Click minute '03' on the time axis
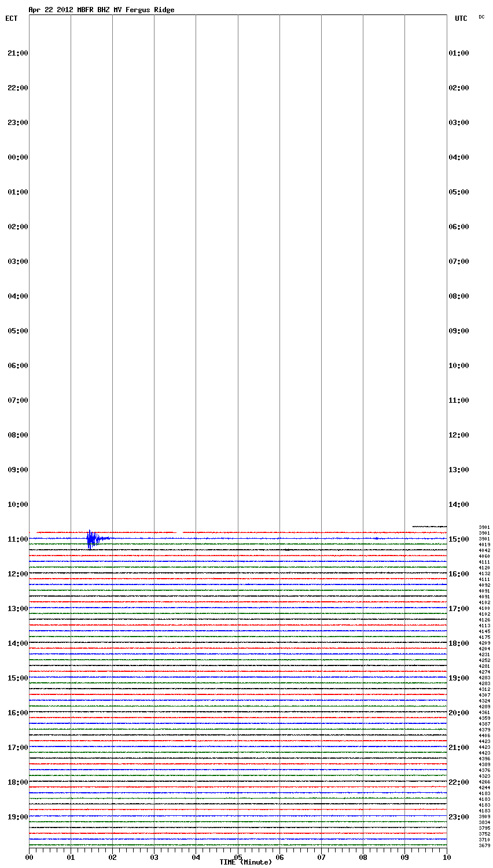Screen dimensions: 493x868 (154, 858)
